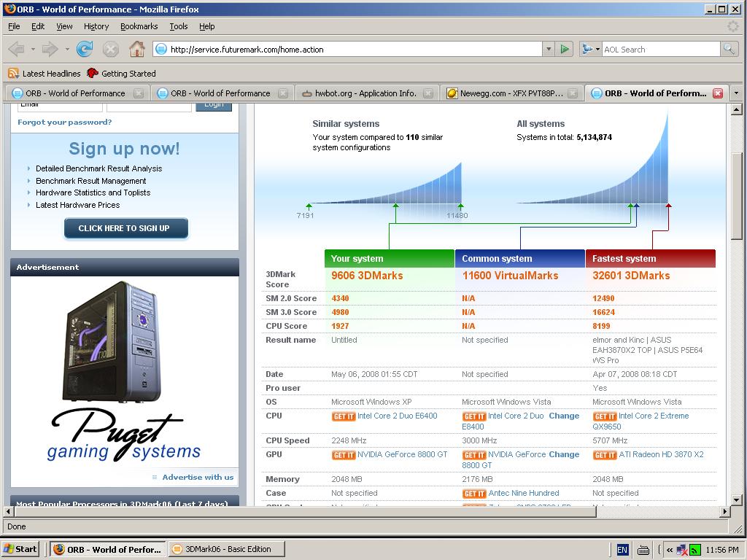Click the green network tray icon
Screen dimensions: 747x560
click(x=695, y=550)
